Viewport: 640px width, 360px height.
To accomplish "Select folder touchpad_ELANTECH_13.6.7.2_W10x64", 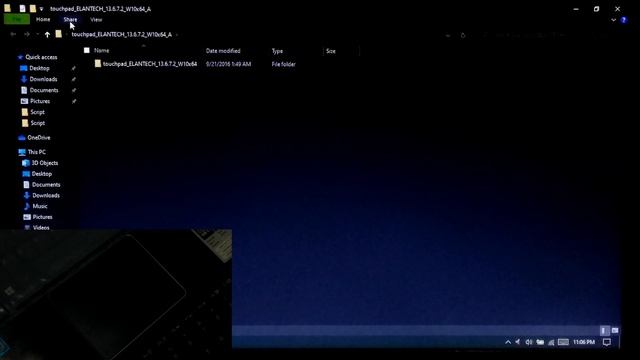I will click(150, 64).
